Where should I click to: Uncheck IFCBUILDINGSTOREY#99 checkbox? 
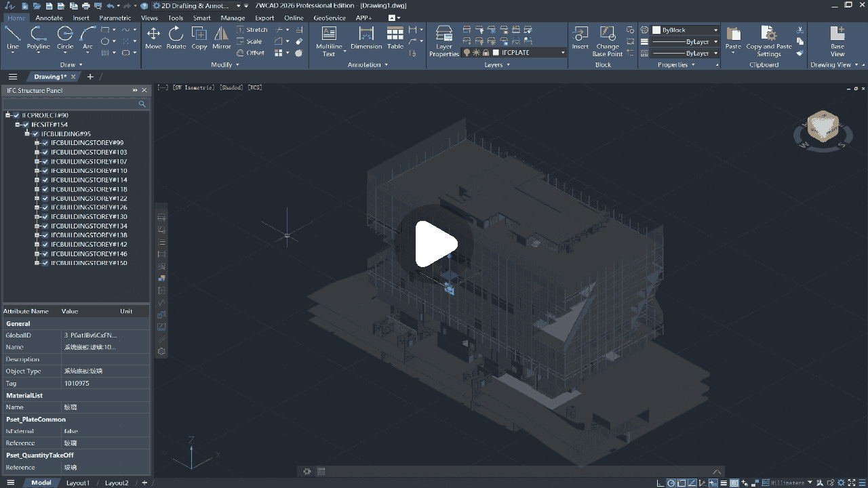[45, 143]
